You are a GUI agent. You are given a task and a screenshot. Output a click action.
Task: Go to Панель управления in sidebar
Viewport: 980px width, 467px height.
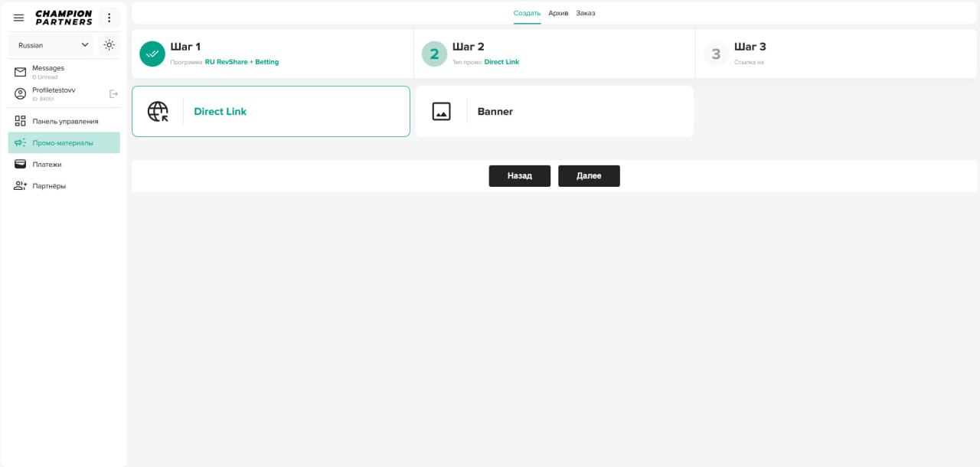click(64, 121)
